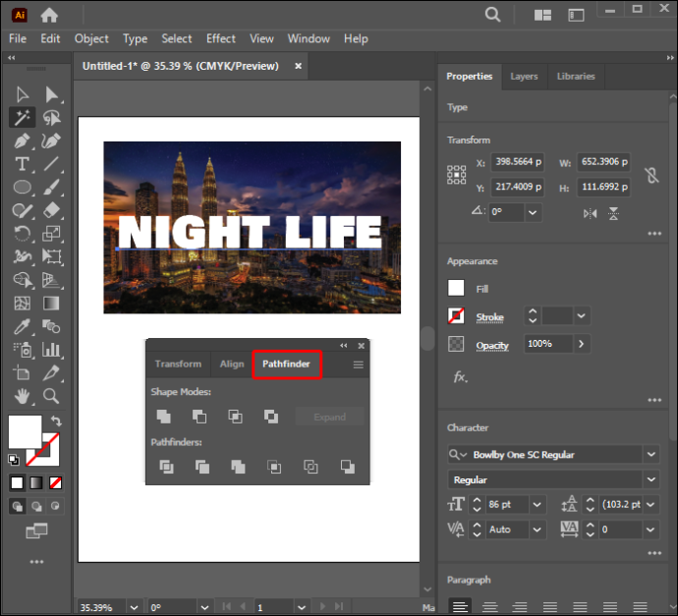The image size is (678, 616).
Task: Switch to the Align tab
Action: pos(232,364)
